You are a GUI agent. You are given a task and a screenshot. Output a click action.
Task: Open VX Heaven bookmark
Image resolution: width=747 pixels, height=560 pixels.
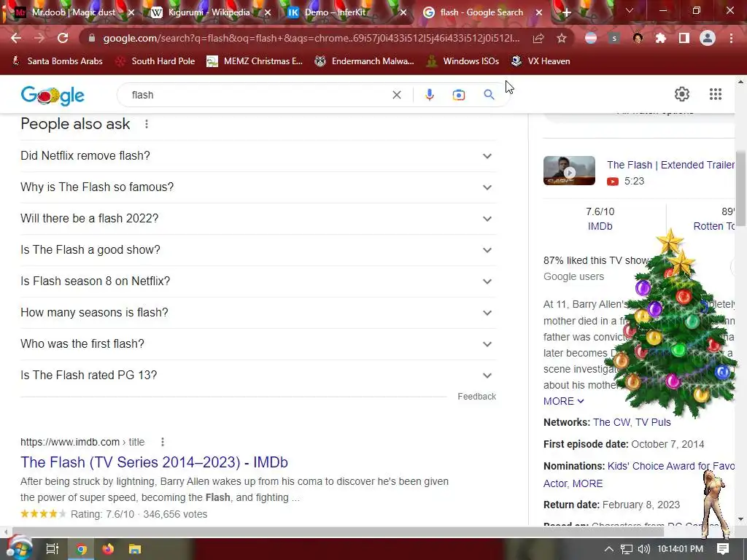[541, 61]
